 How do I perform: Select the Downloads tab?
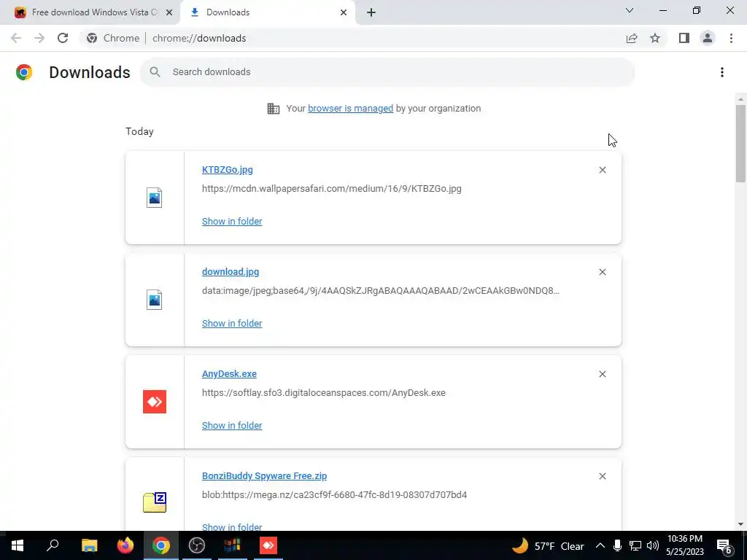point(268,12)
